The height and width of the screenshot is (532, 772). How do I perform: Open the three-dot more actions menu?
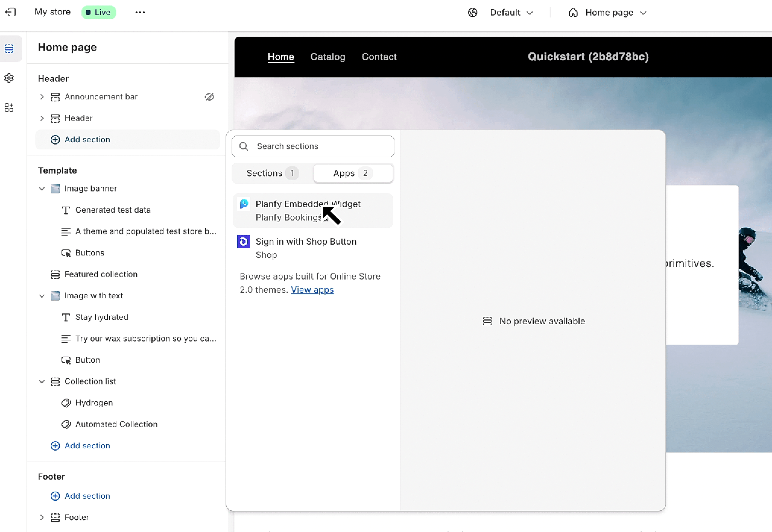click(140, 12)
